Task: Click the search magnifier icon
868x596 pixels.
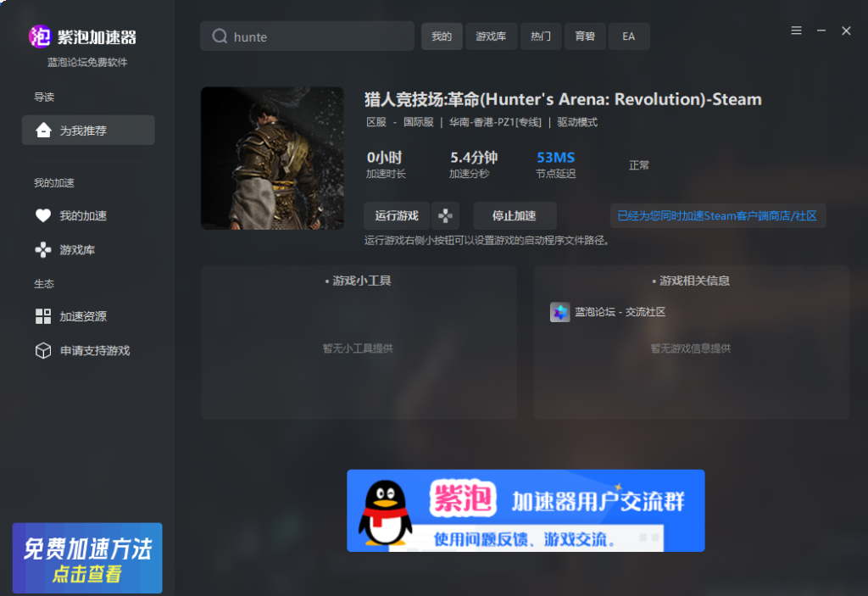Action: [220, 36]
